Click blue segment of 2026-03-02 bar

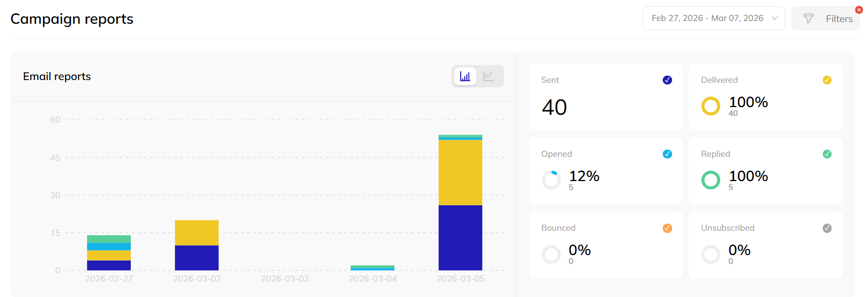point(196,258)
